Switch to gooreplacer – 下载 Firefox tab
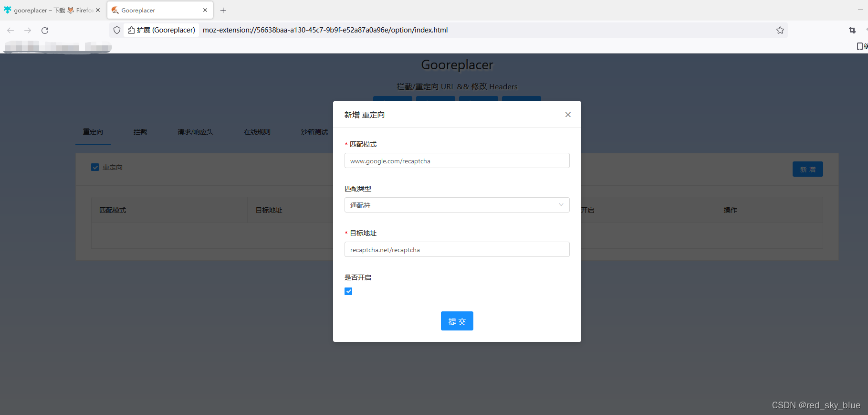The image size is (868, 415). (x=52, y=10)
